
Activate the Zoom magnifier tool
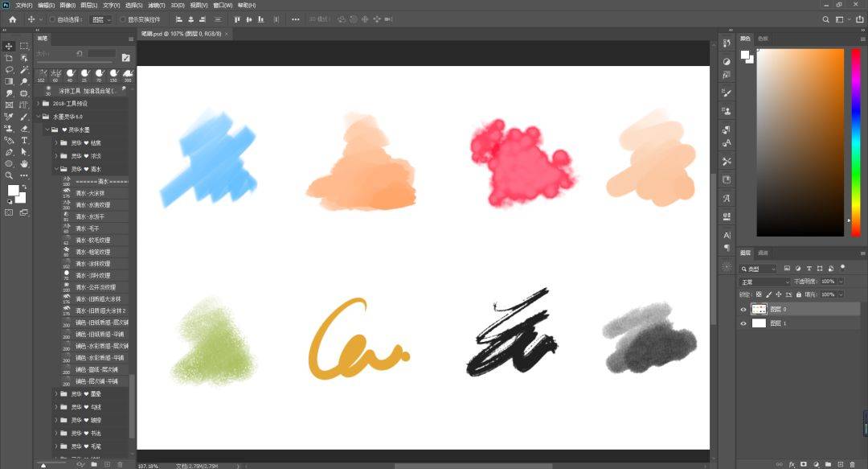pyautogui.click(x=9, y=175)
